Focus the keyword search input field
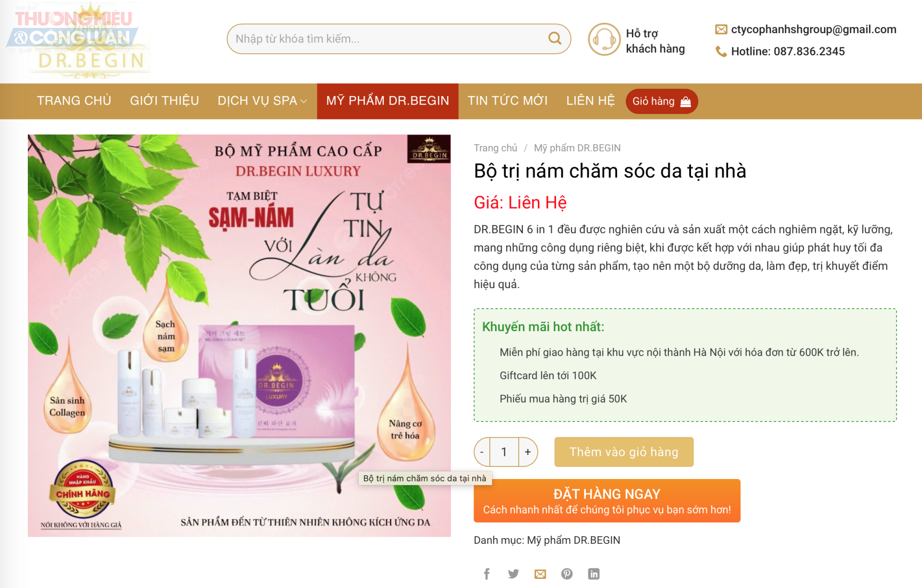The image size is (922, 588). tap(389, 39)
